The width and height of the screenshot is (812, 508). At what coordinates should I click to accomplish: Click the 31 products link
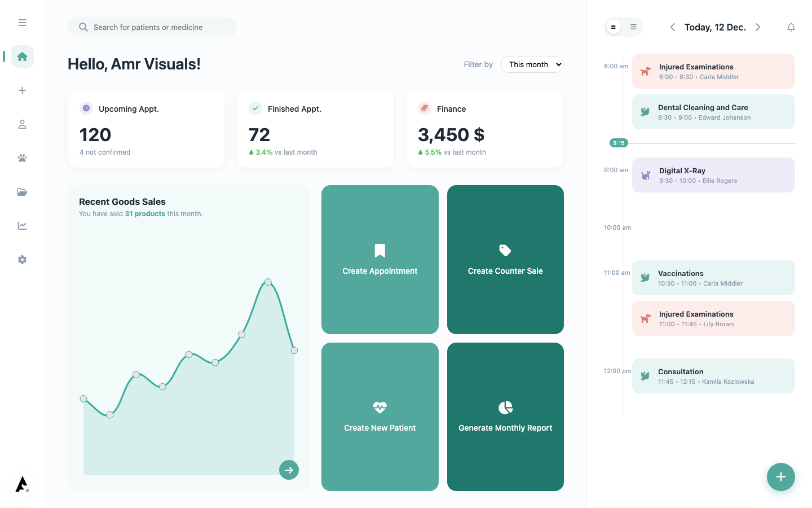click(x=145, y=214)
